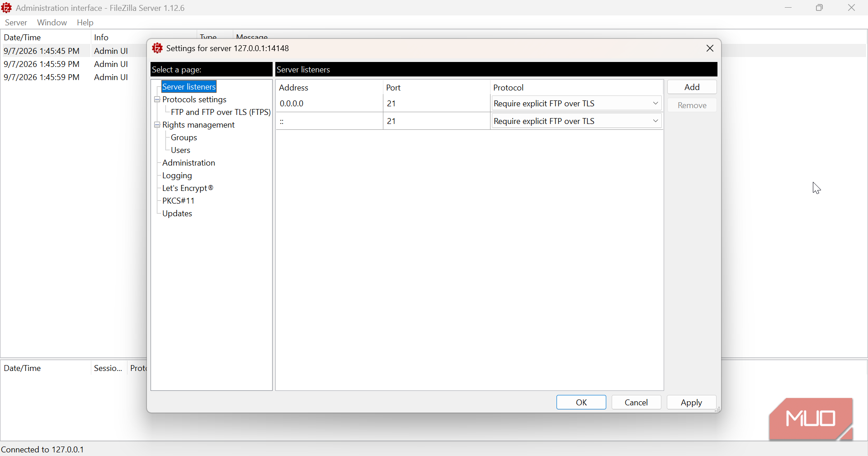Open the Protocol dropdown for the :: listener
The image size is (868, 456).
(577, 121)
